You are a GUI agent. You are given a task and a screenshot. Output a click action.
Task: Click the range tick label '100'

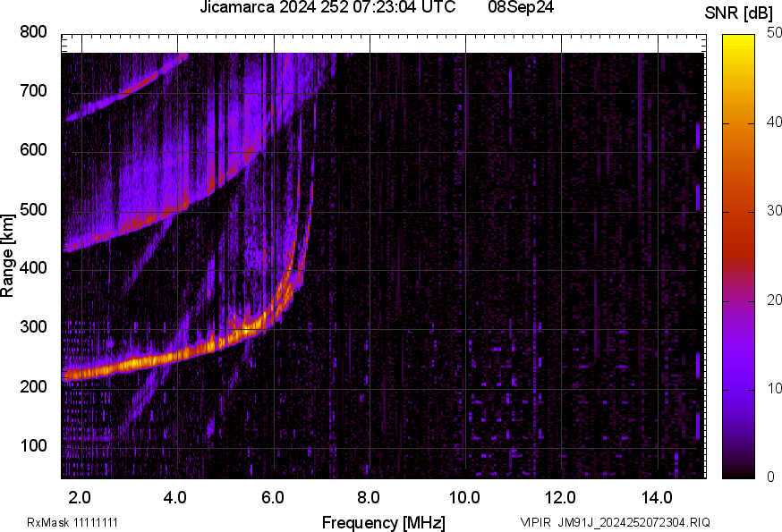[33, 446]
